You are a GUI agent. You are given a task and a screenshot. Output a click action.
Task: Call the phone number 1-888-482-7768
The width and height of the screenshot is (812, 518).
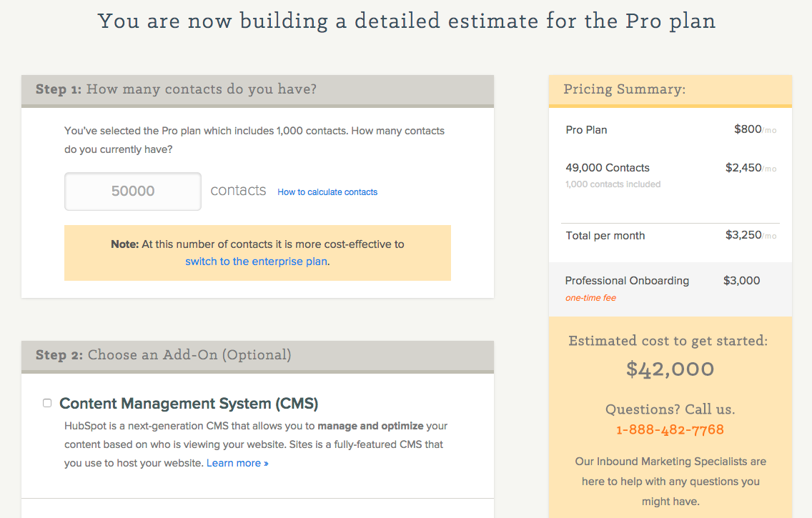670,429
